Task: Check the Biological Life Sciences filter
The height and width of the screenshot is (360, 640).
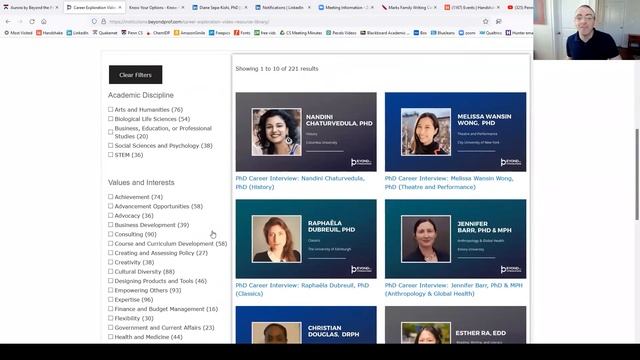Action: [x=110, y=119]
